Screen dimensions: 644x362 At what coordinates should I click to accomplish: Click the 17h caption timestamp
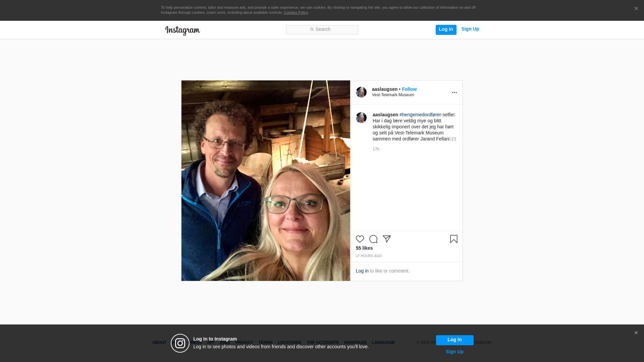tap(376, 149)
